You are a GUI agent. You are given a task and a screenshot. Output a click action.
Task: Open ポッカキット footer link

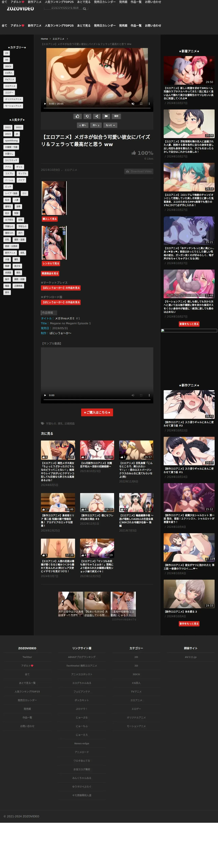[82, 700]
